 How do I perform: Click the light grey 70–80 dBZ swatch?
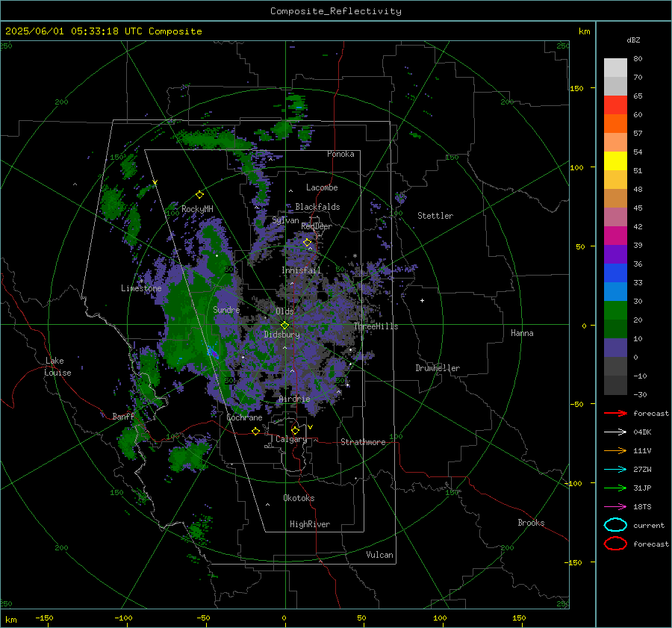(x=615, y=68)
